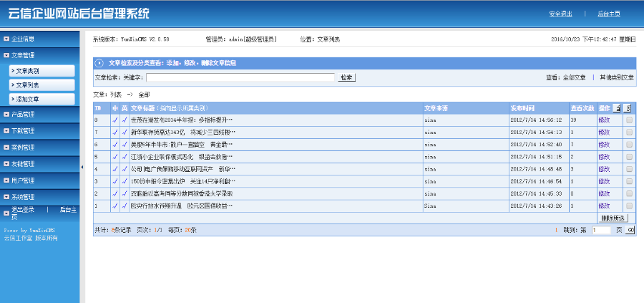
Task: Toggle the 中 checkmark for article ID 1
Action: tap(115, 206)
